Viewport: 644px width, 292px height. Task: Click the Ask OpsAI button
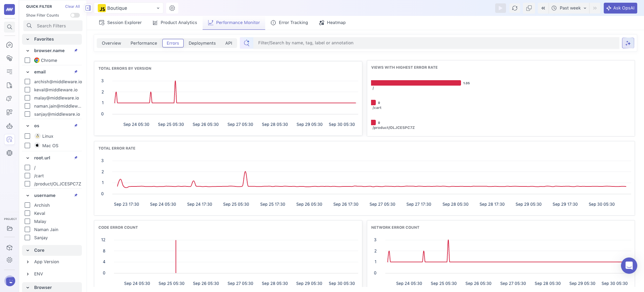coord(620,8)
